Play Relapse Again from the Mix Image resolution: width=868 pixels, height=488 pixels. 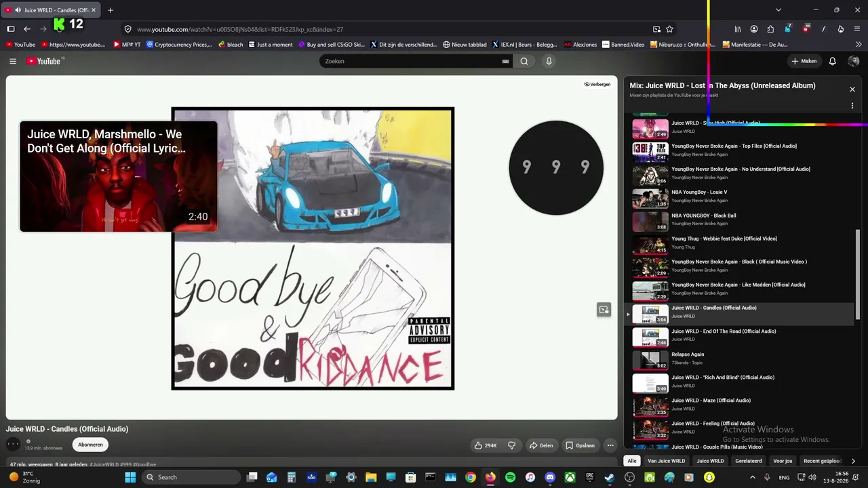(x=739, y=361)
